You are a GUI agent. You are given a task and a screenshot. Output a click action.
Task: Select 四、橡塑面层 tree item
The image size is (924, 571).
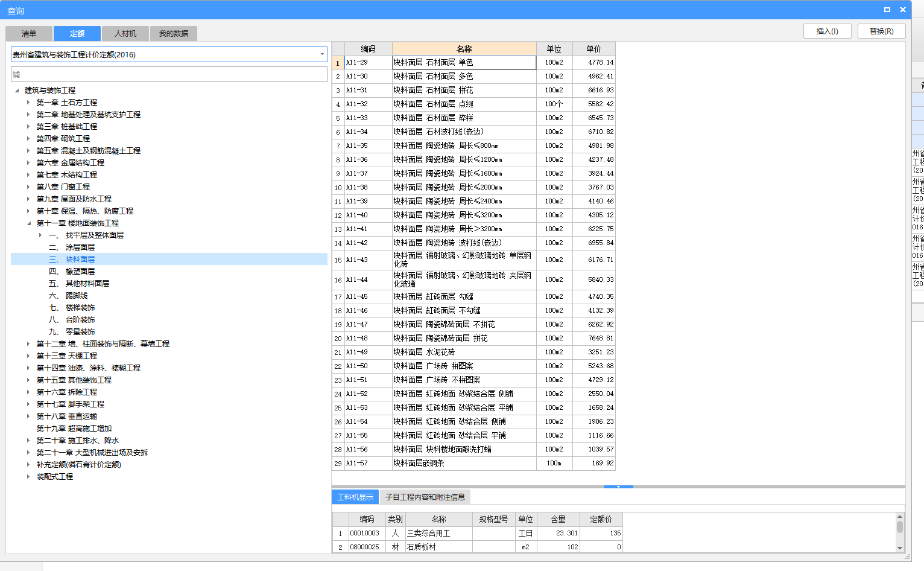72,272
